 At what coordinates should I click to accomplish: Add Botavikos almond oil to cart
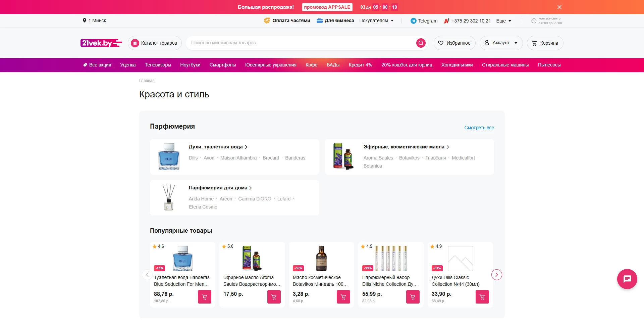pyautogui.click(x=343, y=297)
